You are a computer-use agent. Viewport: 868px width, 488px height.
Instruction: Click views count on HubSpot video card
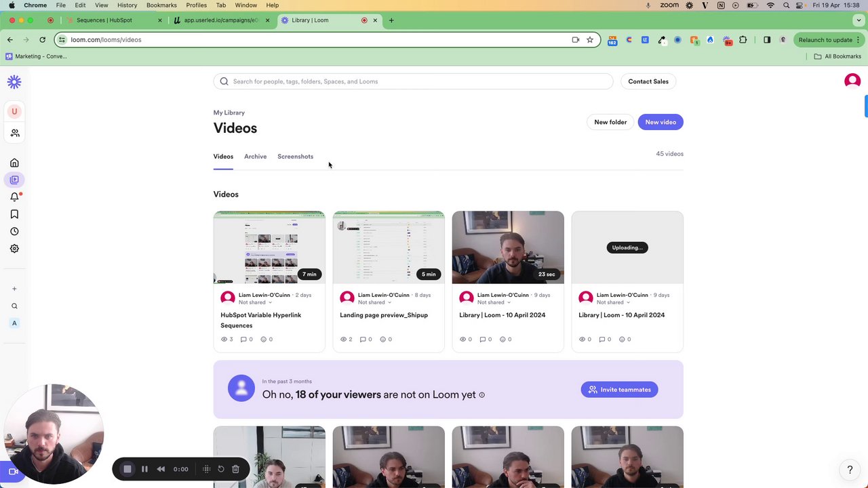click(x=227, y=339)
